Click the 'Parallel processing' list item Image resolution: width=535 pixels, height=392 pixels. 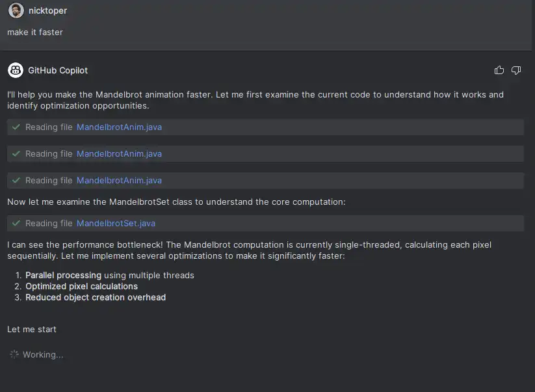[110, 276]
